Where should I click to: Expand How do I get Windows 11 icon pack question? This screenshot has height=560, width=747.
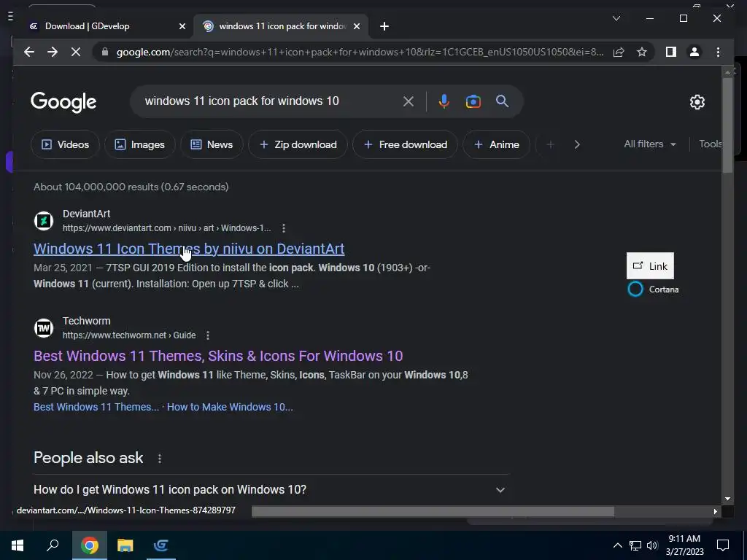point(271,489)
